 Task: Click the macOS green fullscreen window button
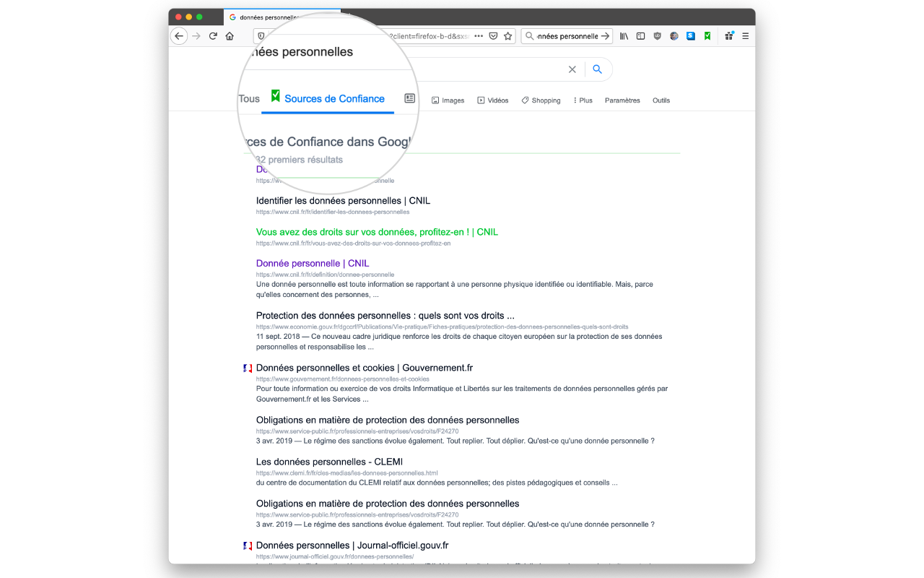click(199, 17)
